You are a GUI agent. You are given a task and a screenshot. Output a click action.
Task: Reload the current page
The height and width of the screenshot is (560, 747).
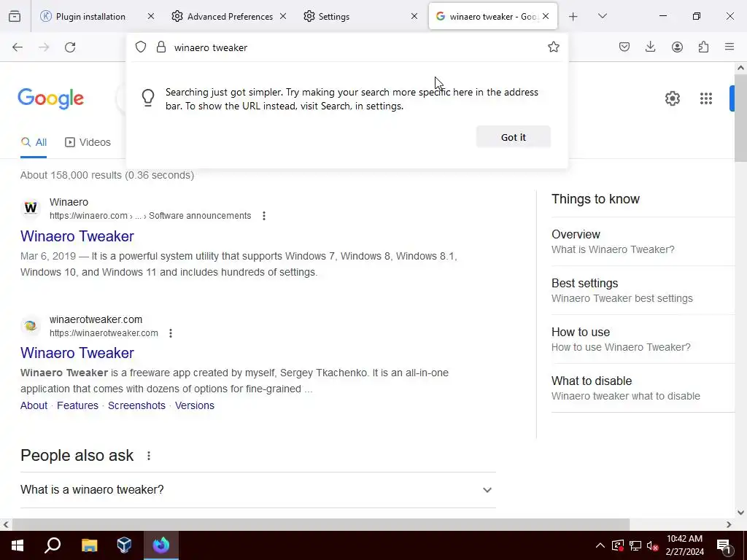70,47
